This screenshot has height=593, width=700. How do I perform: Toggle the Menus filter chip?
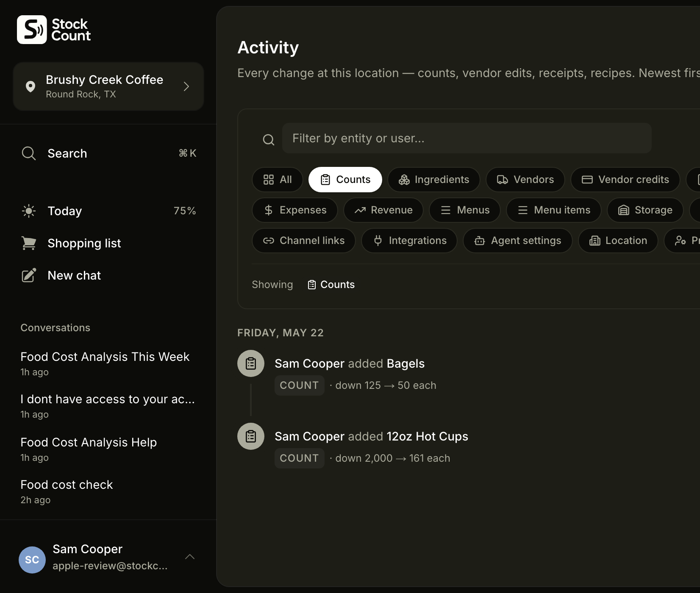tap(465, 210)
